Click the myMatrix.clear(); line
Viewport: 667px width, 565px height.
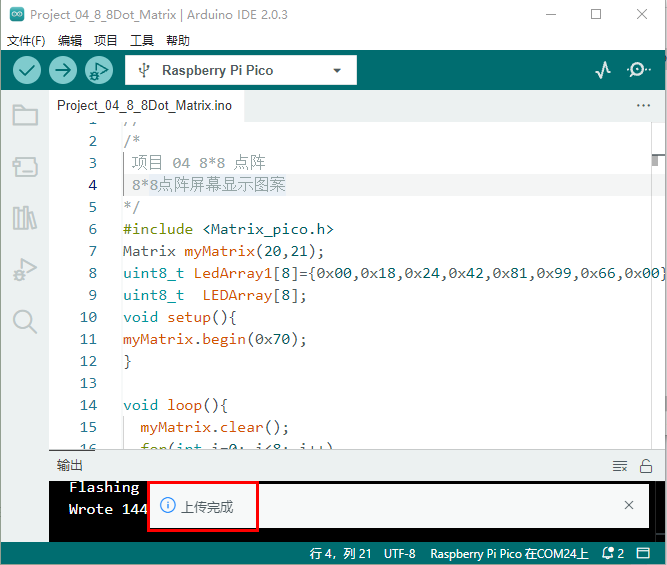click(x=215, y=427)
